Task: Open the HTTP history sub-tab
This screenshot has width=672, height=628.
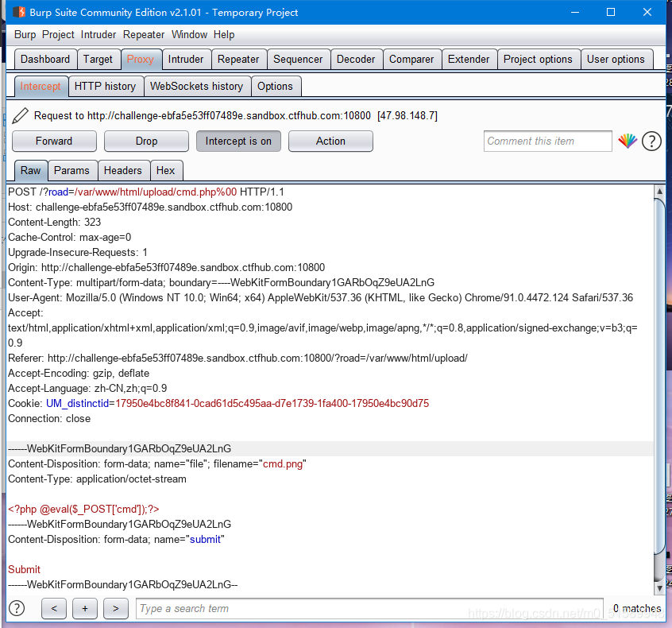Action: (105, 86)
